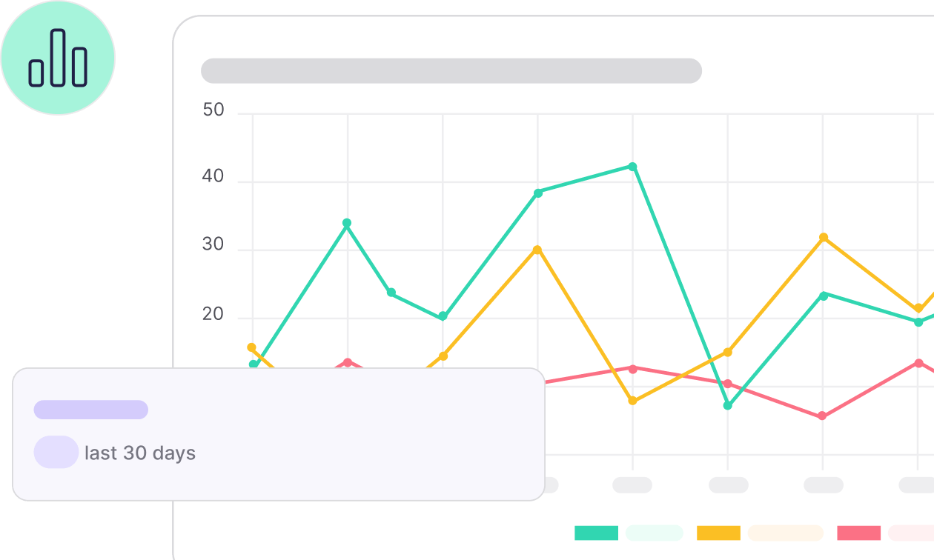Click the bar chart icon in mint circle
Screen dimensions: 934x560
click(x=58, y=58)
